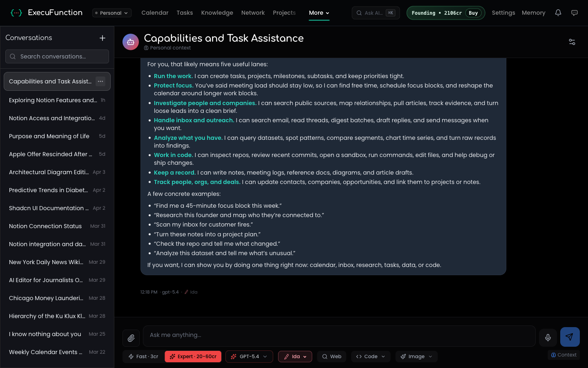588x368 pixels.
Task: Click the Buy credits button
Action: [x=473, y=13]
